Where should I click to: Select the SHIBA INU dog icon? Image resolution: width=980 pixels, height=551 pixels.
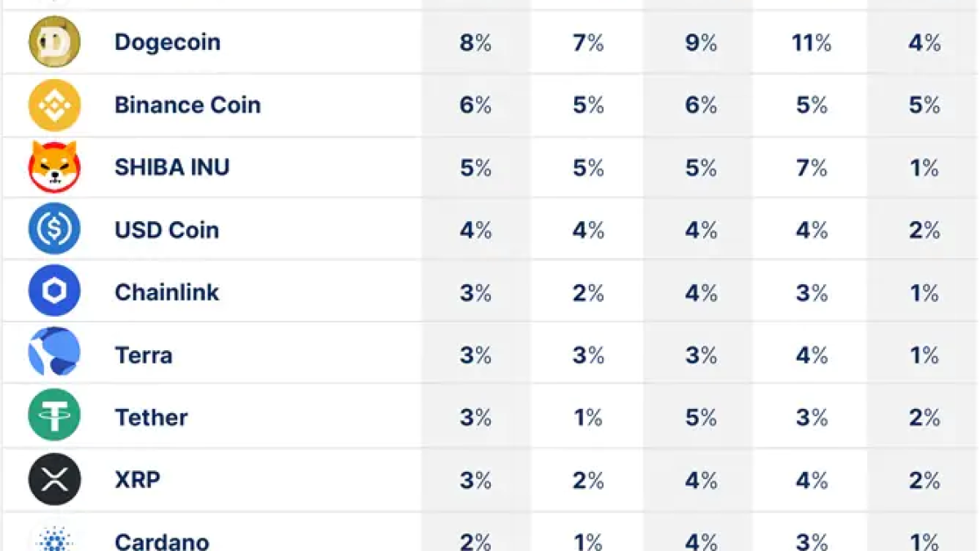pyautogui.click(x=55, y=167)
